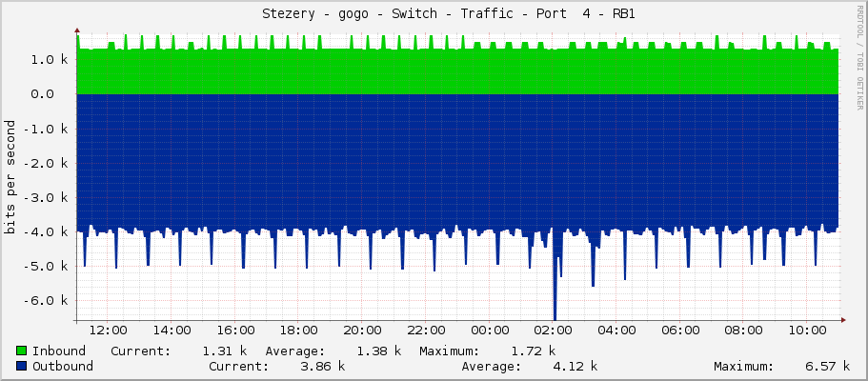Image resolution: width=868 pixels, height=381 pixels.
Task: Click the 10:00 time axis label
Action: (806, 331)
